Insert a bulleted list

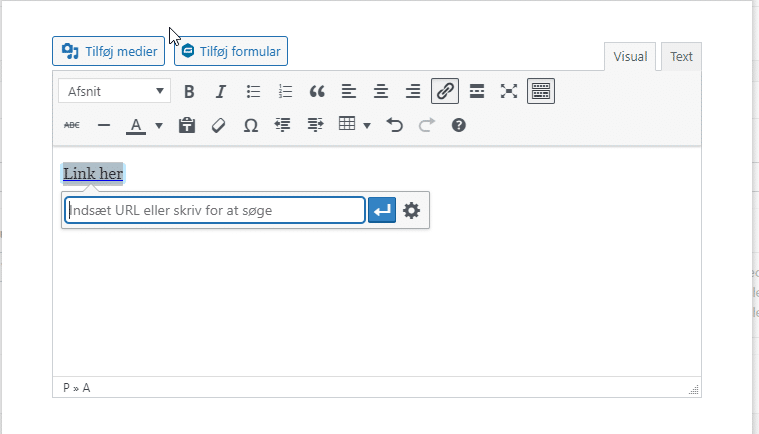(253, 92)
